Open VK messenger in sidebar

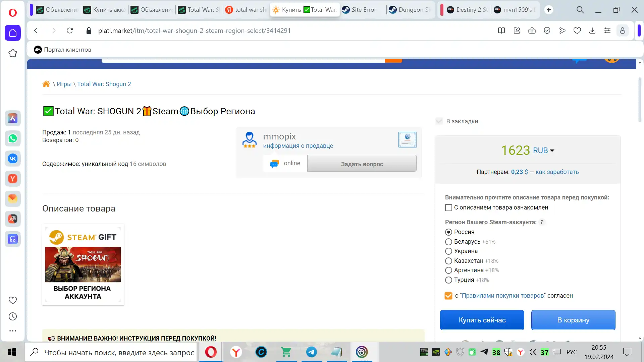click(x=13, y=159)
